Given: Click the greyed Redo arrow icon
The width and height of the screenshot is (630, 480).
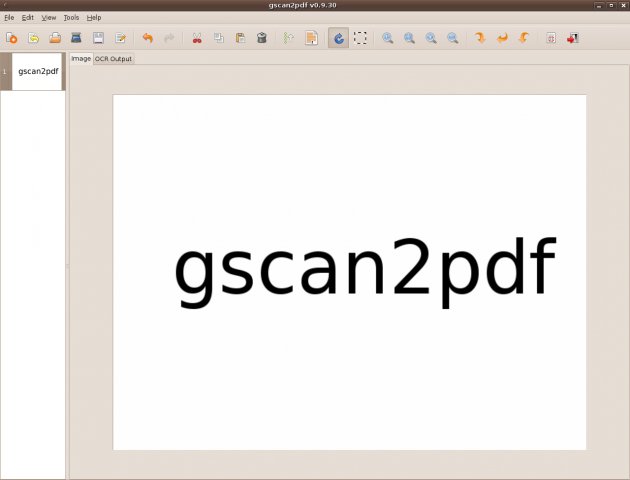Looking at the screenshot, I should pos(169,38).
